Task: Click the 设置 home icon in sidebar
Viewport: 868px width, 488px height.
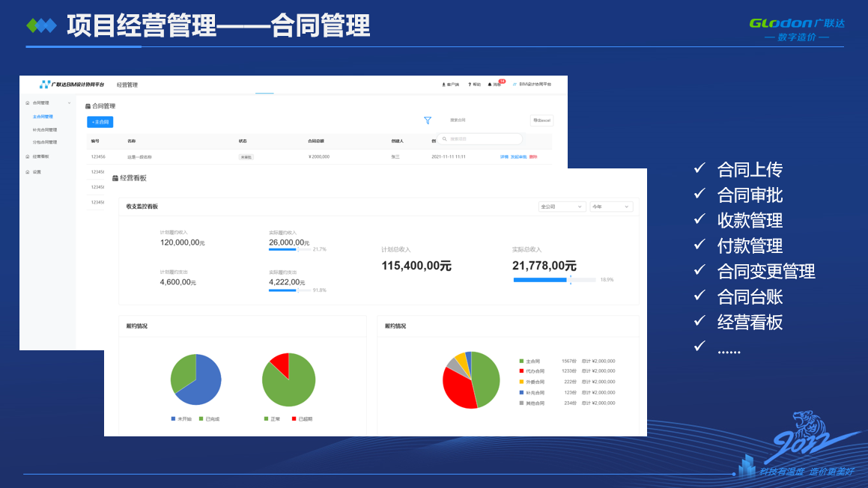Action: click(28, 172)
